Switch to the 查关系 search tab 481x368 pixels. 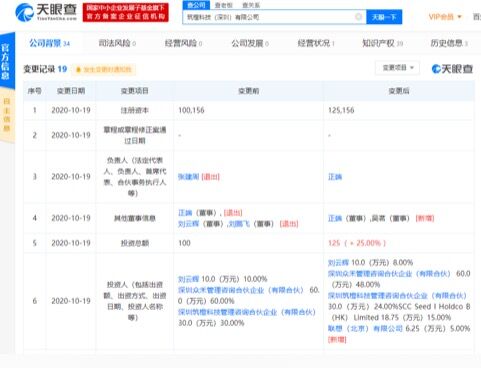tap(251, 5)
